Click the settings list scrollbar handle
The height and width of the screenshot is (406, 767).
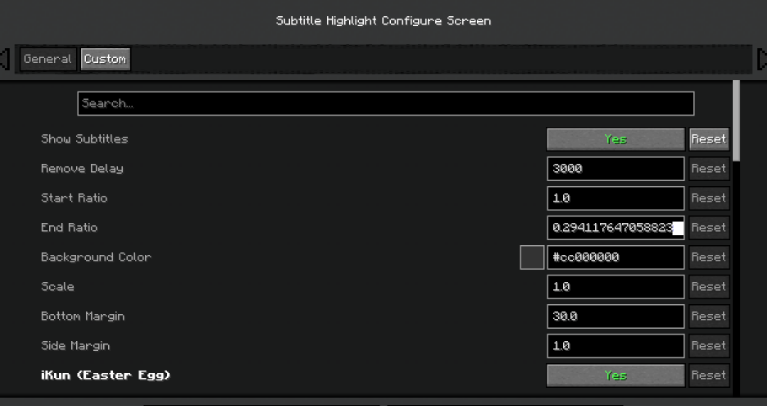tap(737, 120)
